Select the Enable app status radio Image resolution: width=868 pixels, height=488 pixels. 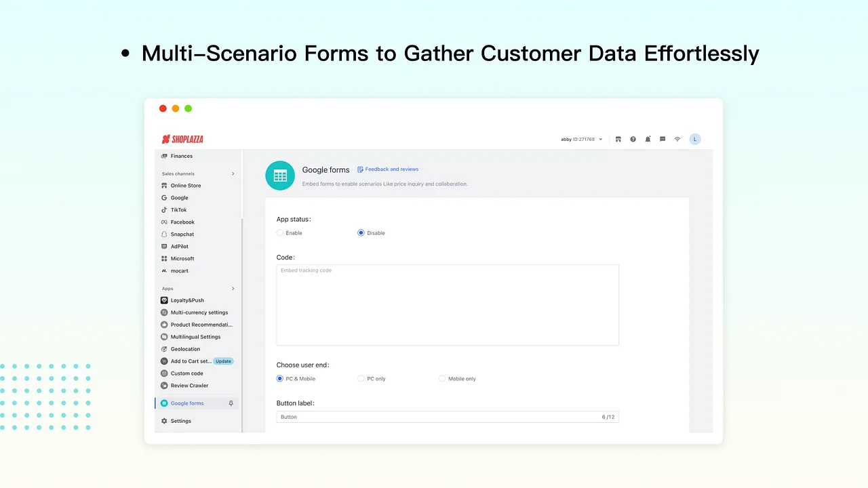pos(280,233)
